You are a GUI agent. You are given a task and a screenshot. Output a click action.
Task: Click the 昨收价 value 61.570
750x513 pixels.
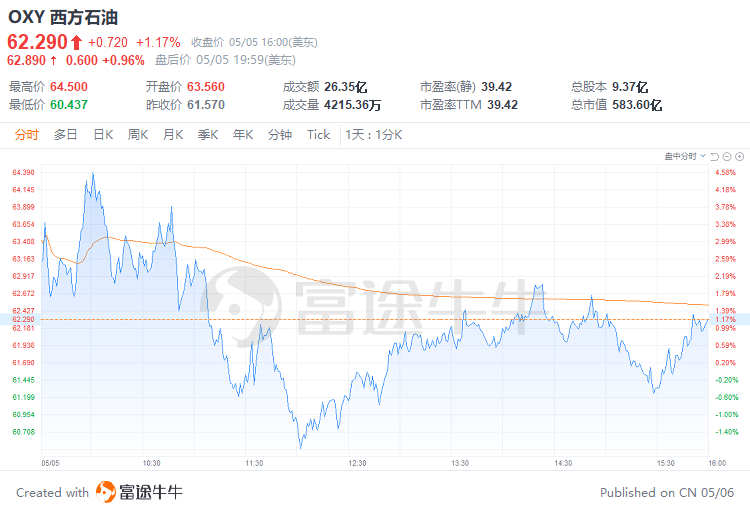tap(206, 105)
